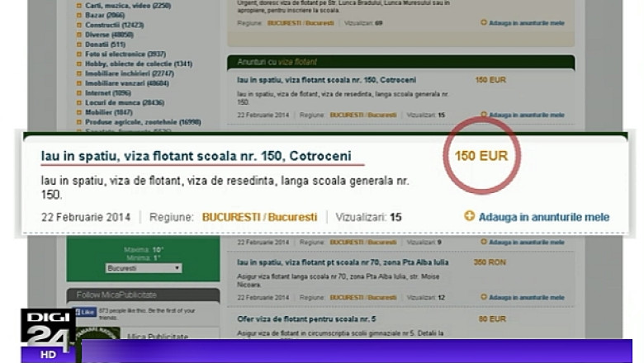Open Imobiliare inchirieri (22747) category
644x363 pixels.
coord(130,73)
